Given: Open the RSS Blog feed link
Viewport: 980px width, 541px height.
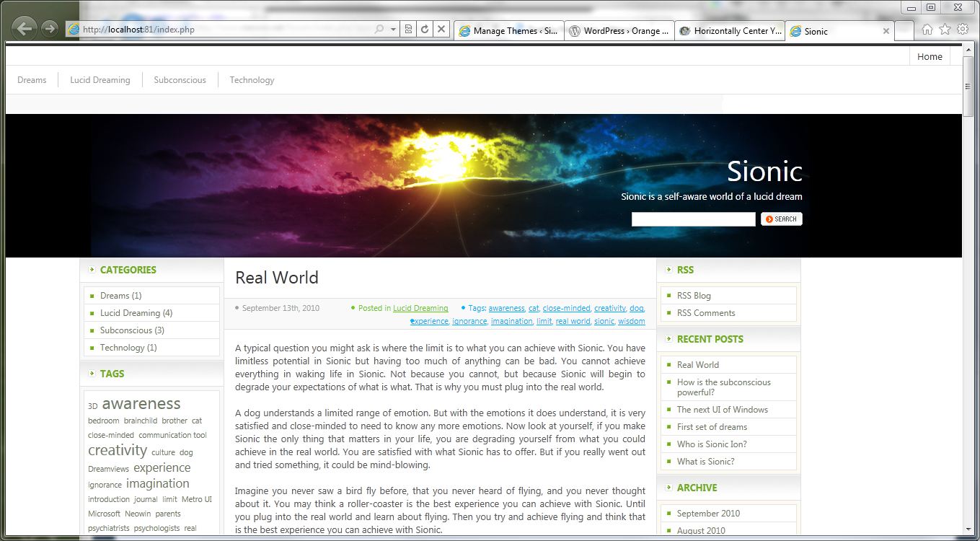Looking at the screenshot, I should (694, 296).
